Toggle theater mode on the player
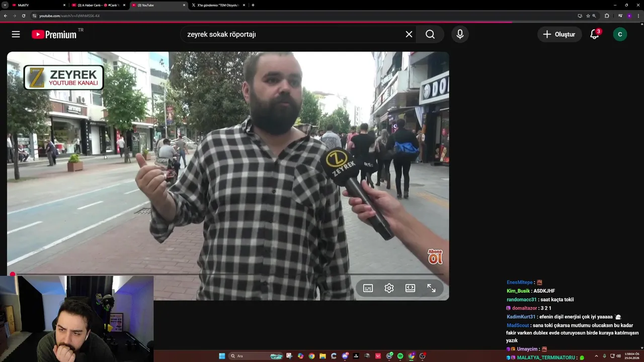The width and height of the screenshot is (644, 362). [410, 288]
